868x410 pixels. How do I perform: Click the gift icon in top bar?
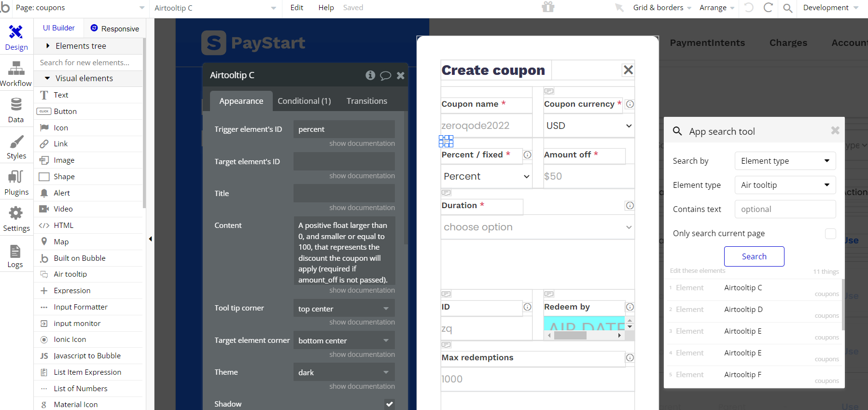click(x=548, y=7)
